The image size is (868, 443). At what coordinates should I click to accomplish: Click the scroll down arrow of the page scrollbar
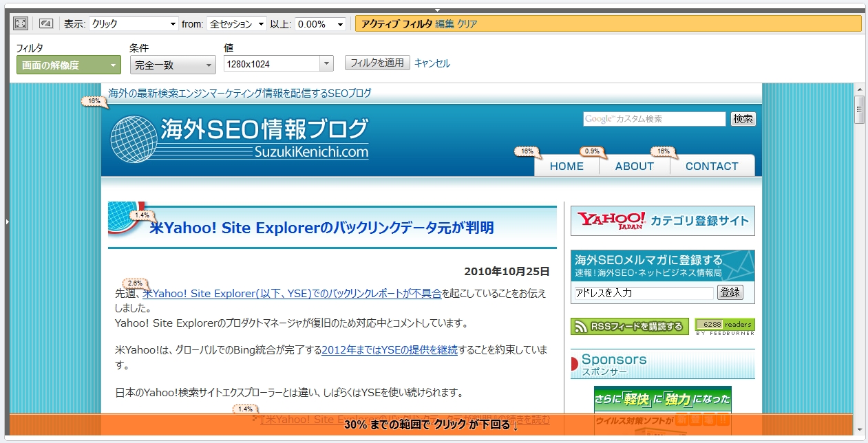(x=859, y=430)
